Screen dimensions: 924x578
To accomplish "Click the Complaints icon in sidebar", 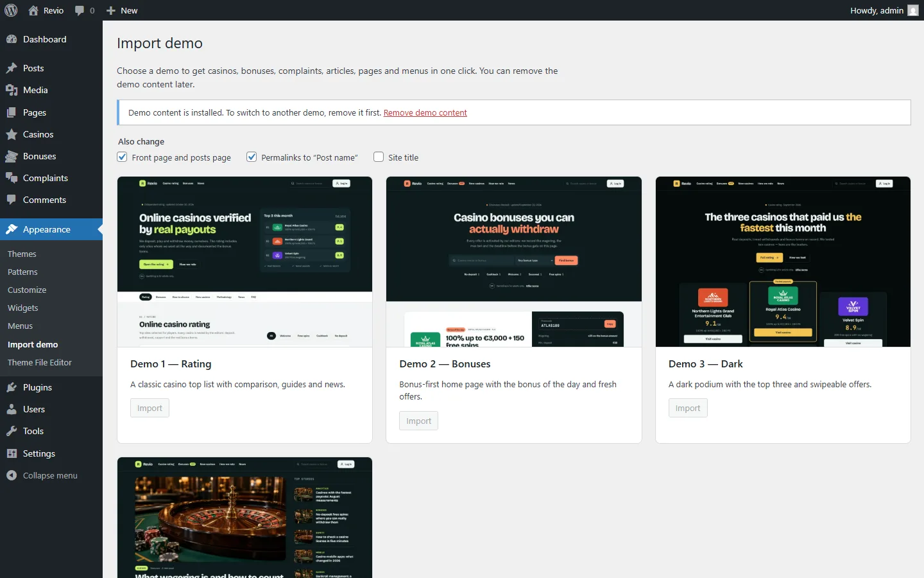I will 12,178.
